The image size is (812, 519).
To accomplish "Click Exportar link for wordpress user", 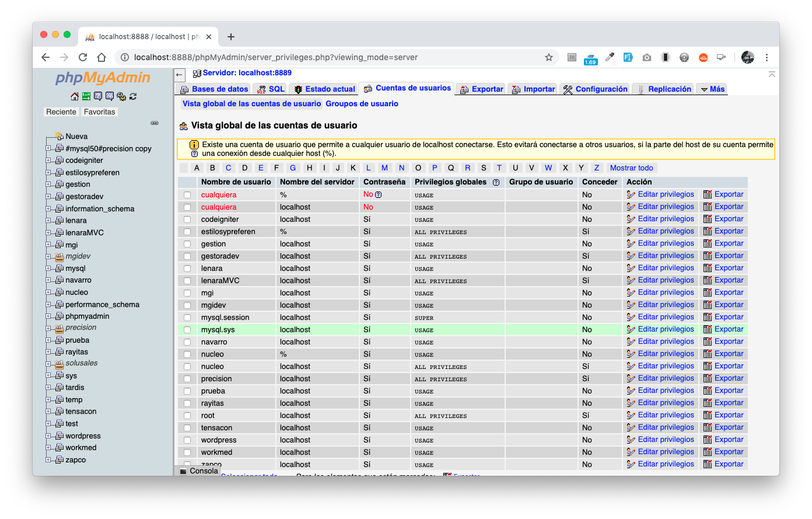I will 723,440.
